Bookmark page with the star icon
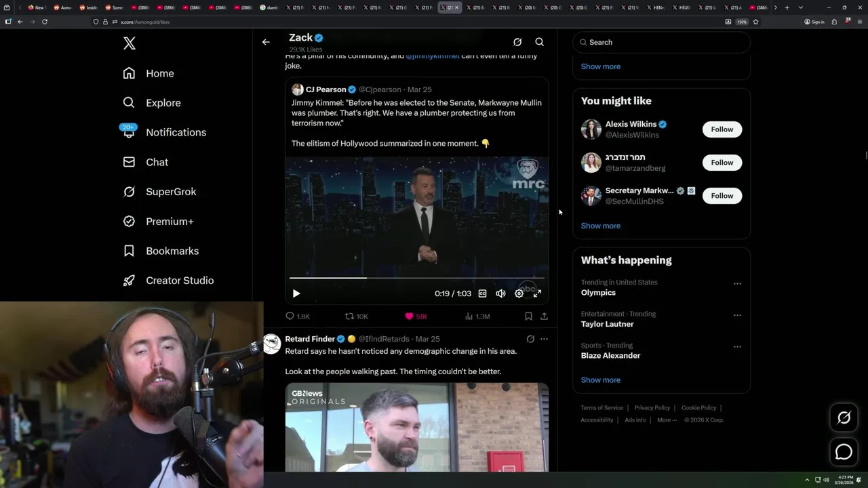Image resolution: width=868 pixels, height=488 pixels. coord(755,22)
